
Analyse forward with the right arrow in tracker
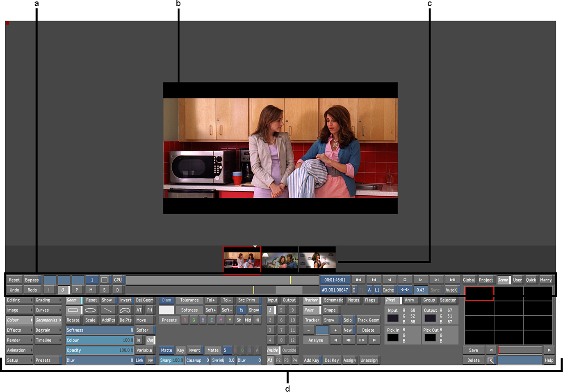click(374, 340)
